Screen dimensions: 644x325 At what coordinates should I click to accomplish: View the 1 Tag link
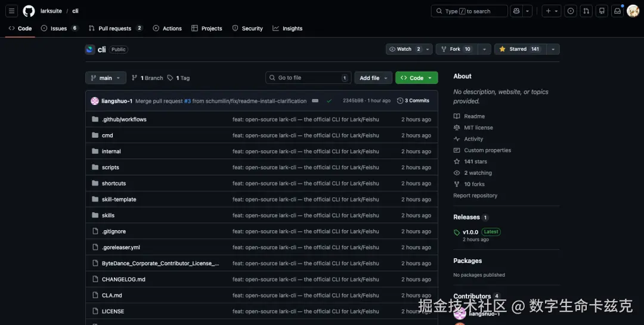pos(178,78)
